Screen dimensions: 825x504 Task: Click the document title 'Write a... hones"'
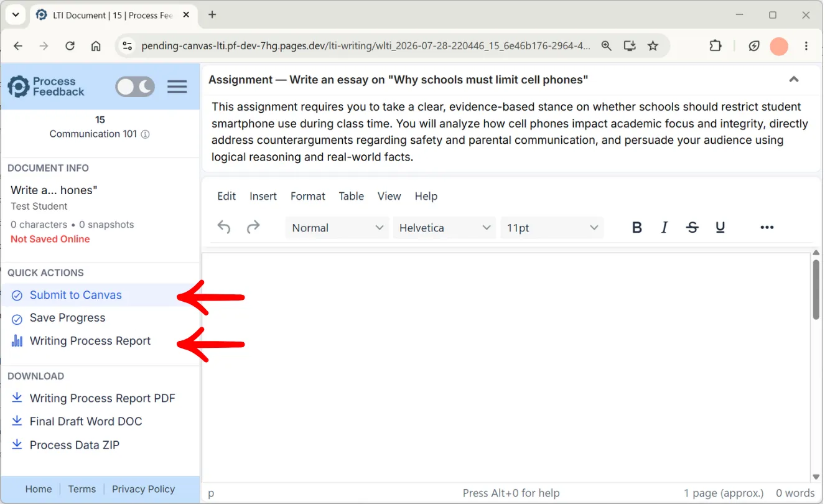(54, 190)
